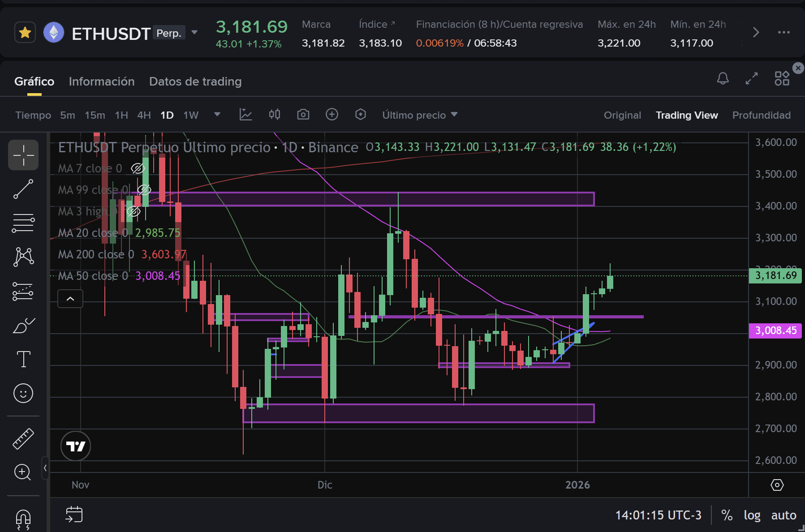The height and width of the screenshot is (532, 805).
Task: Enable magnet snapping mode
Action: point(23,519)
